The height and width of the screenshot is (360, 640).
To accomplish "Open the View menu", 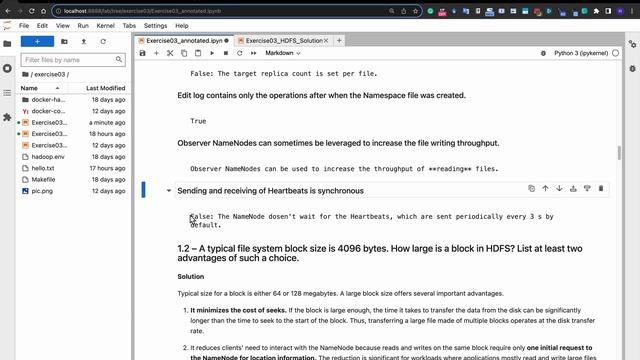I will point(62,26).
